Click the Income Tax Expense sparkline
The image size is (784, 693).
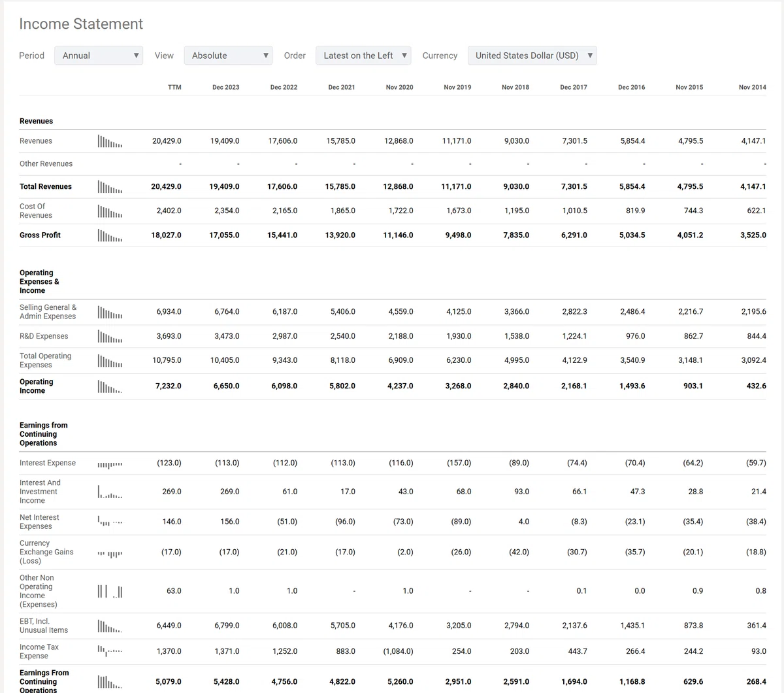[110, 650]
